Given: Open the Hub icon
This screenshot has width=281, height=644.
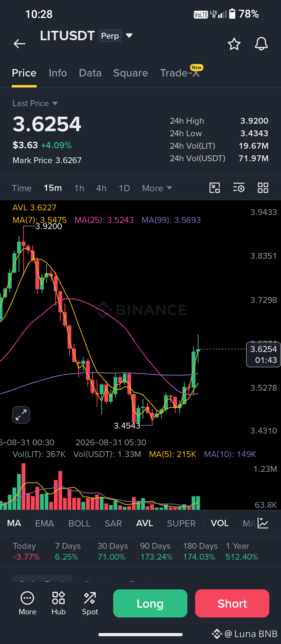Looking at the screenshot, I should coord(59,603).
